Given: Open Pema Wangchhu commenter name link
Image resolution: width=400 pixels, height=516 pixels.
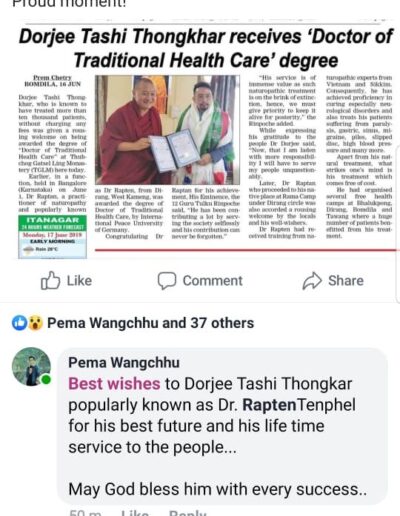Looking at the screenshot, I should click(124, 363).
